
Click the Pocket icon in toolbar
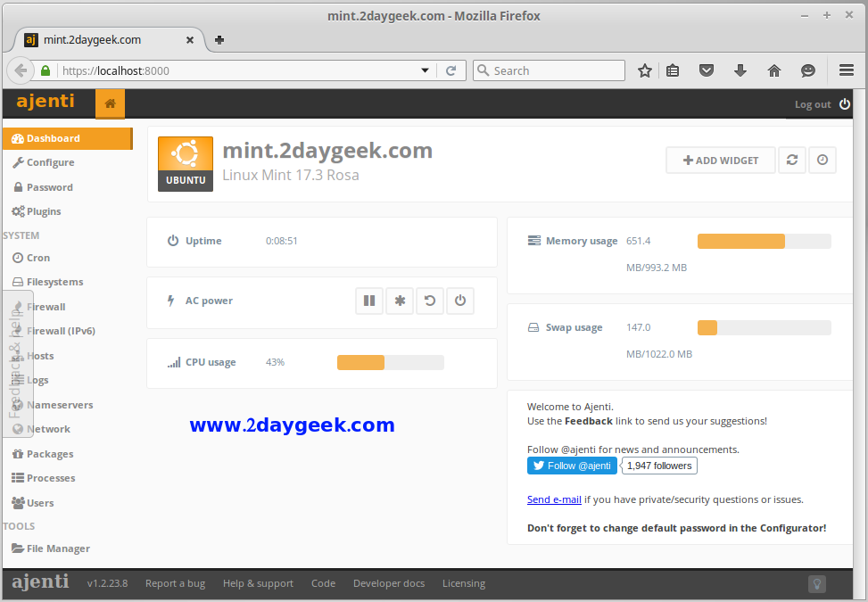point(707,70)
